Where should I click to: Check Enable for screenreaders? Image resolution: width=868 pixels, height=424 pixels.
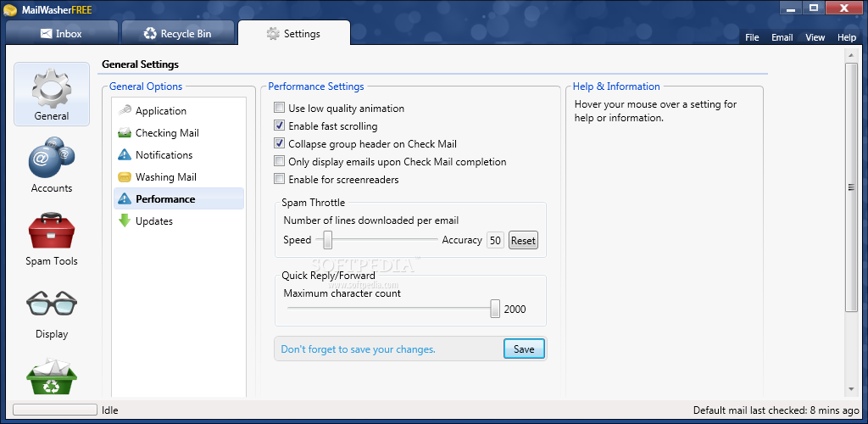point(280,179)
